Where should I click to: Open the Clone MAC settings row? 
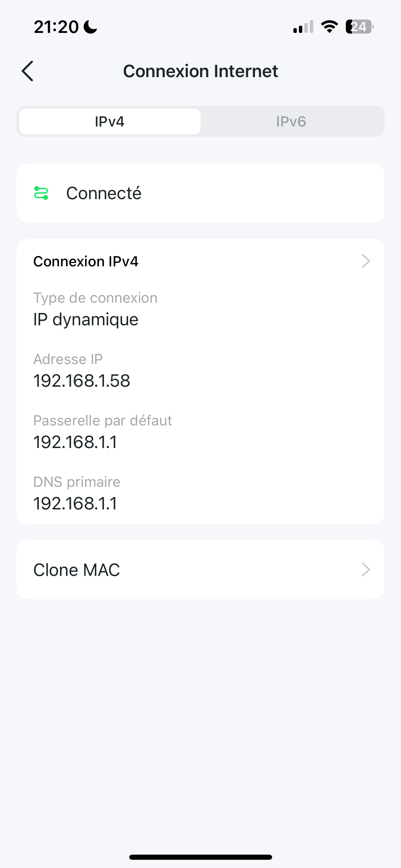click(x=200, y=570)
